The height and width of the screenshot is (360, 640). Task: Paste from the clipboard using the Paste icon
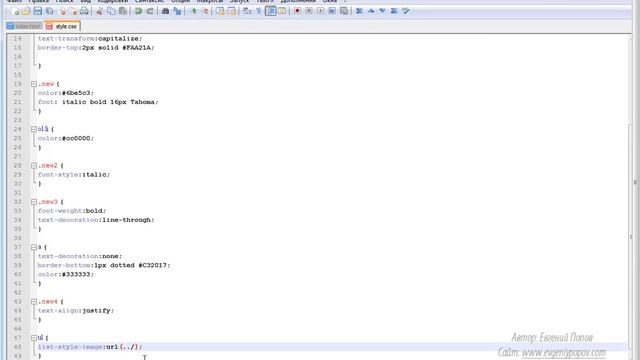pos(122,11)
